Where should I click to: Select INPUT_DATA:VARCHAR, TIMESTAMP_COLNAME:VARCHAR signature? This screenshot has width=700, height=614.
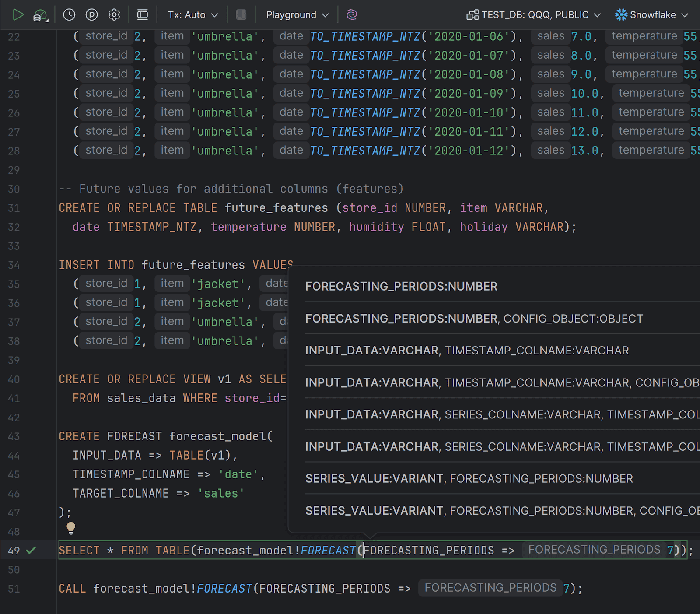pos(467,351)
